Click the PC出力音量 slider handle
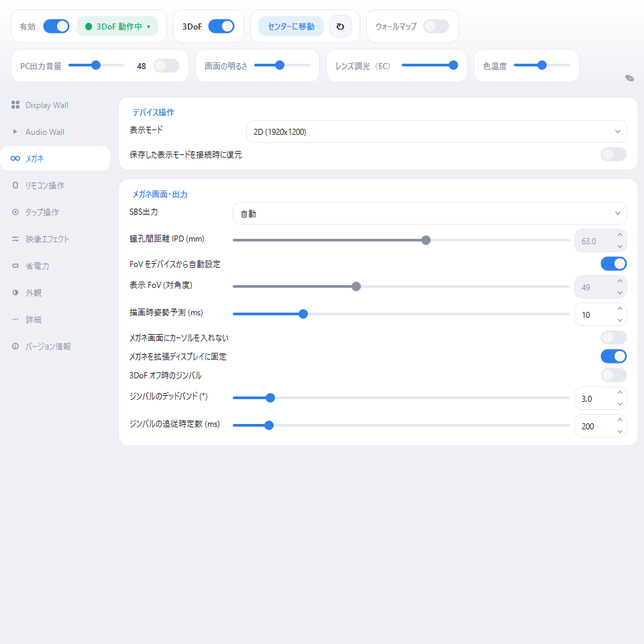Viewport: 644px width, 644px height. coord(96,65)
